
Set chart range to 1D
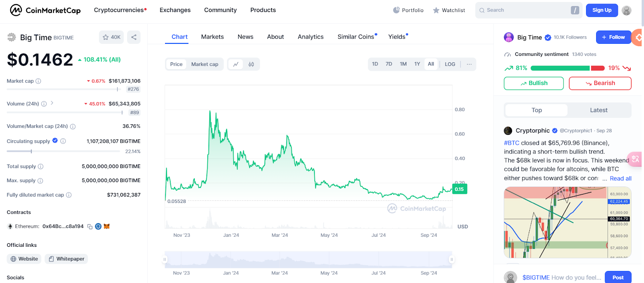click(x=375, y=64)
